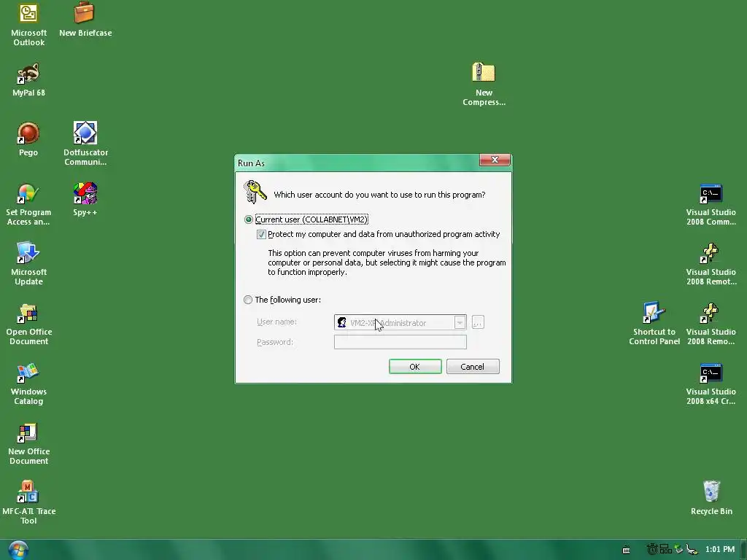Click the browse (...) button beside User name
The height and width of the screenshot is (560, 747).
point(478,322)
